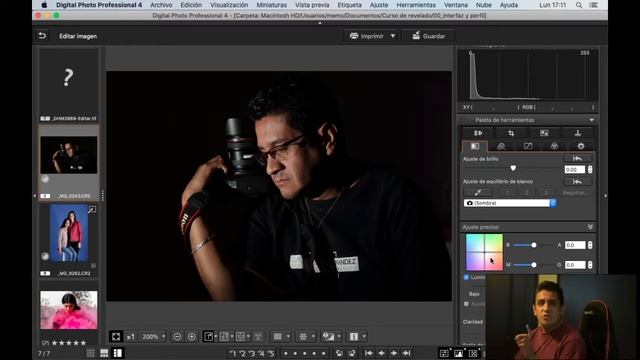The image size is (640, 360).
Task: Click the shooting info display icon
Action: 354,336
